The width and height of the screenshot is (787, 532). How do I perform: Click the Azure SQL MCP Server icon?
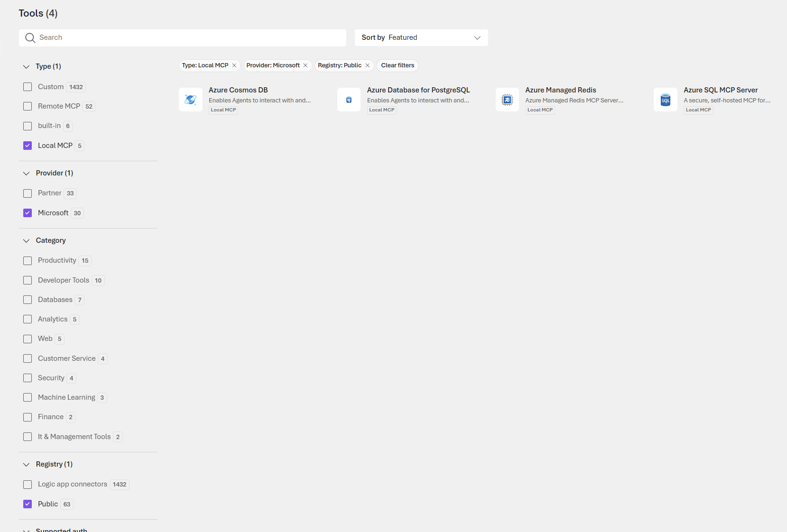click(666, 100)
